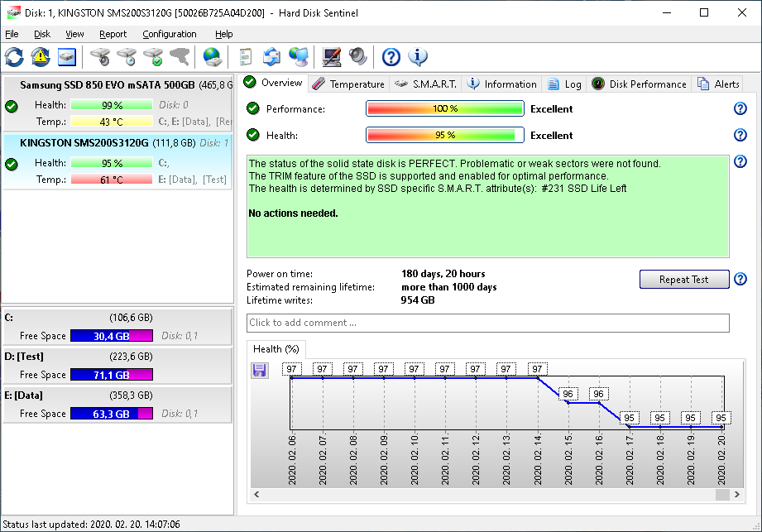
Task: Click the D: 71,1 GB free space bar
Action: (112, 375)
